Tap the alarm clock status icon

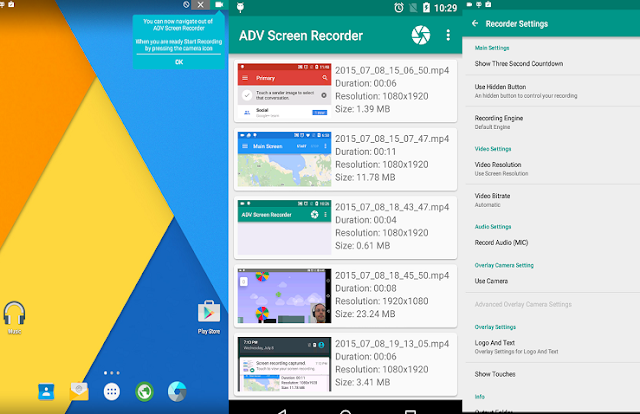pyautogui.click(x=399, y=7)
